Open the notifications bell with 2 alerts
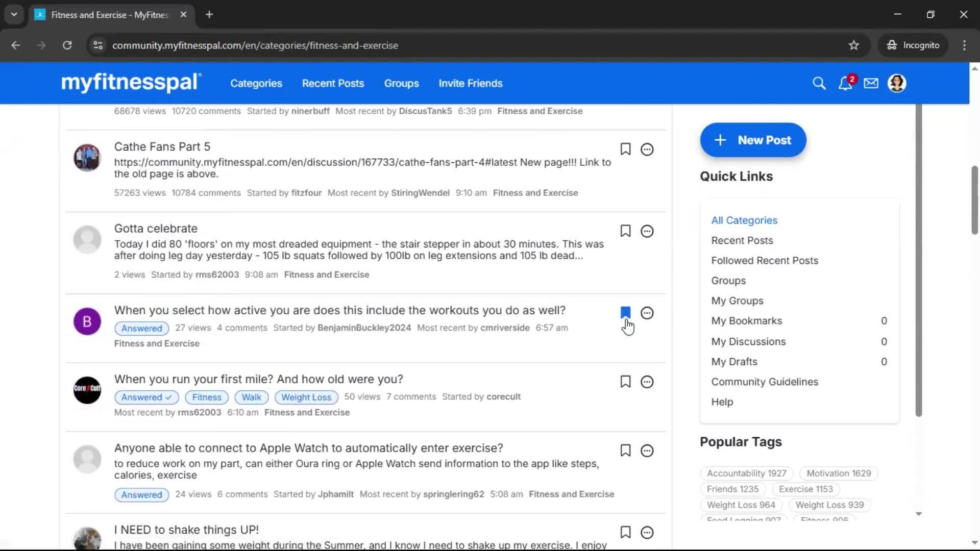 point(846,83)
